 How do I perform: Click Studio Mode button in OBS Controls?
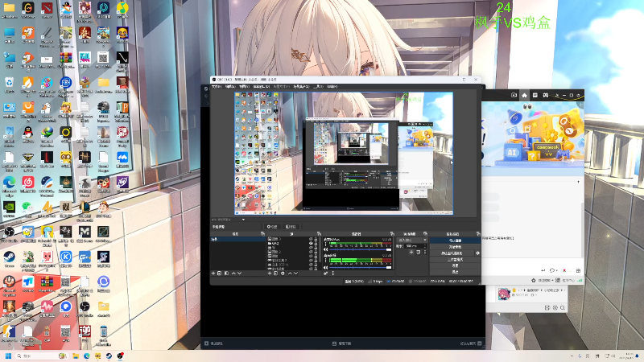point(455,259)
